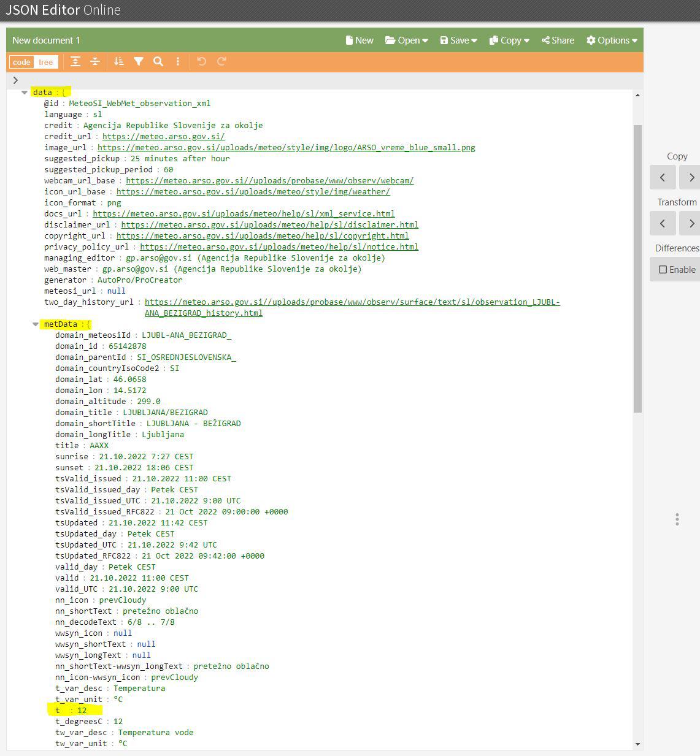Select the t_degreesC field key
Screen dimensions: 700x756
point(79,722)
